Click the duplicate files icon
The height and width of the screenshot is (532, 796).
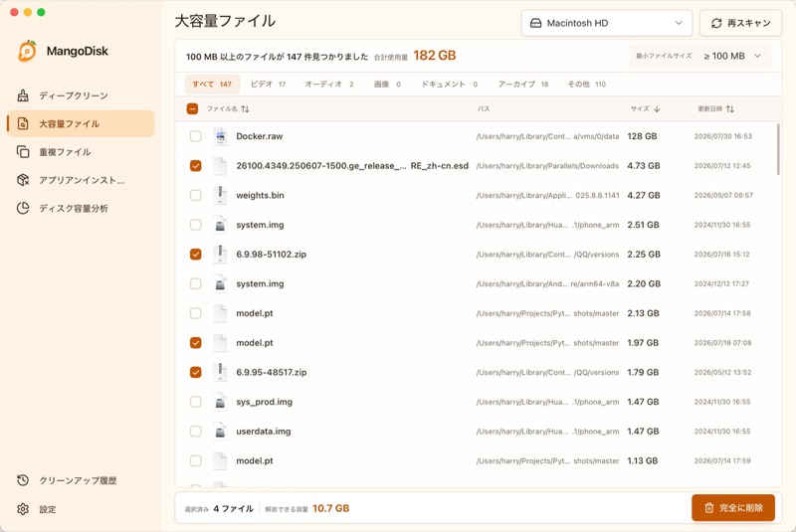point(23,151)
